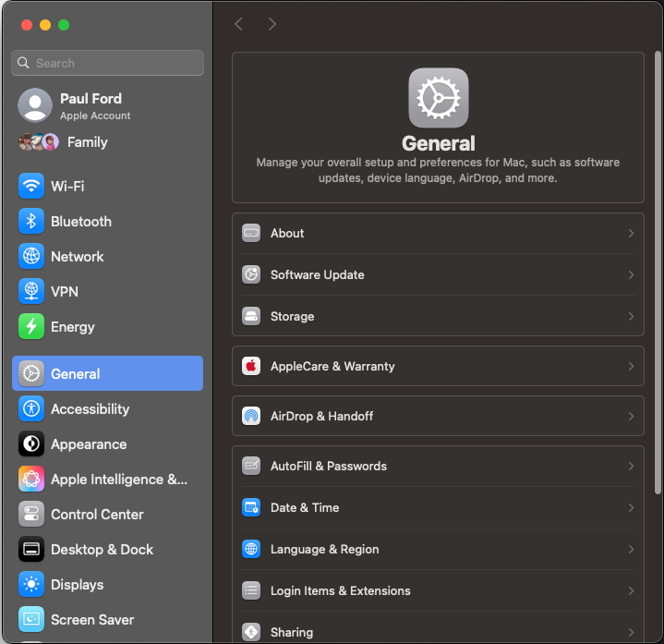Open the VPN icon in sidebar
664x644 pixels.
30,291
